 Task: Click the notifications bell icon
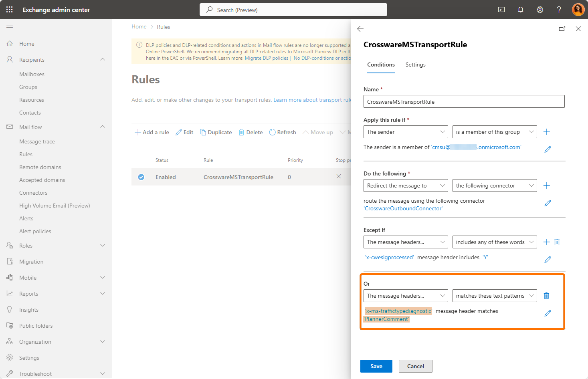[x=520, y=10]
